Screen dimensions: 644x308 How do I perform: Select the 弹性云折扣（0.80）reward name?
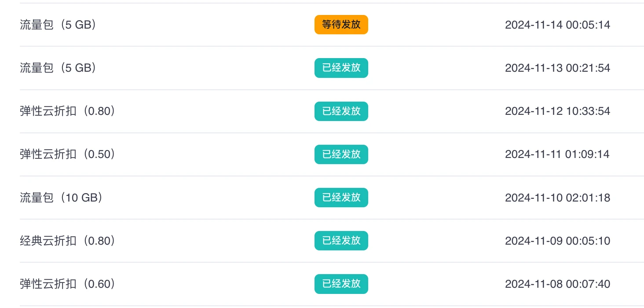coord(68,111)
